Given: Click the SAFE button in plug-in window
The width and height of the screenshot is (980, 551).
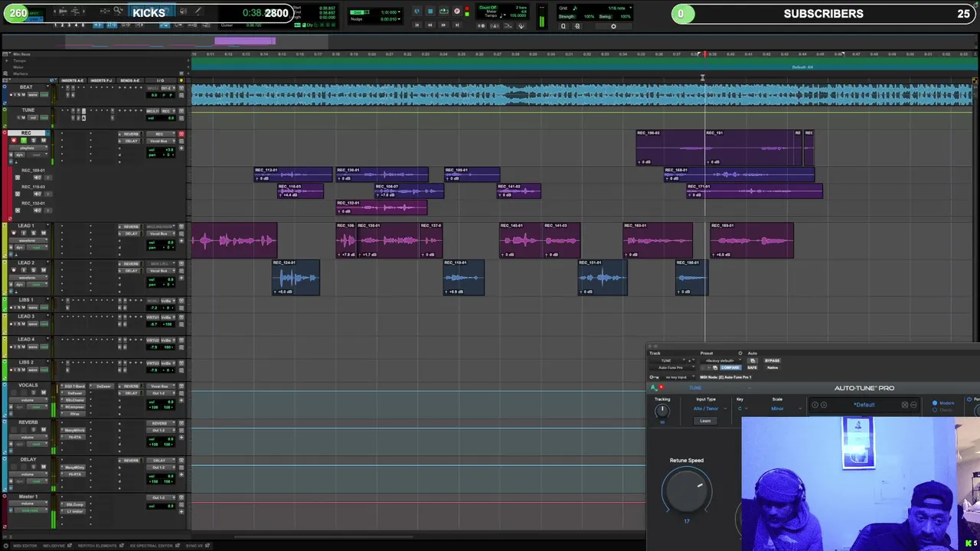Looking at the screenshot, I should pyautogui.click(x=752, y=367).
